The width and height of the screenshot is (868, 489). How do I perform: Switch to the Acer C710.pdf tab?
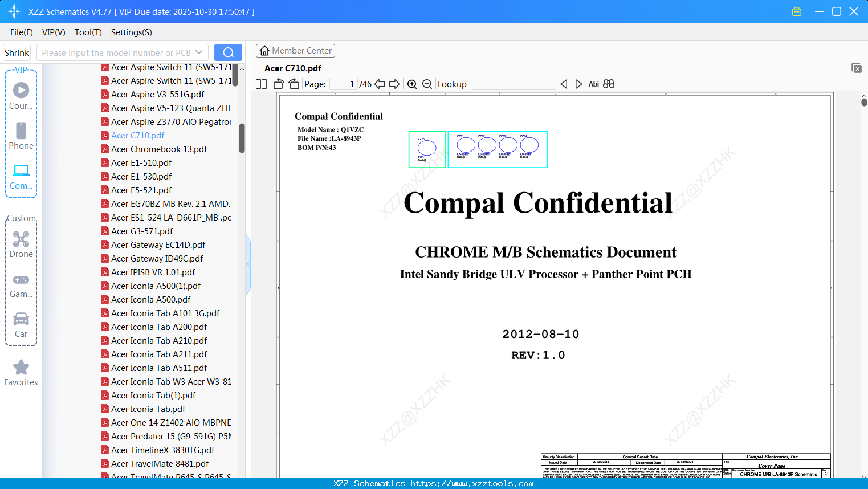click(x=293, y=68)
